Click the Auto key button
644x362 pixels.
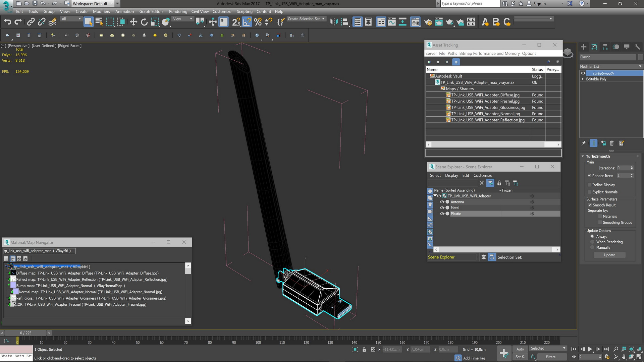tap(520, 349)
